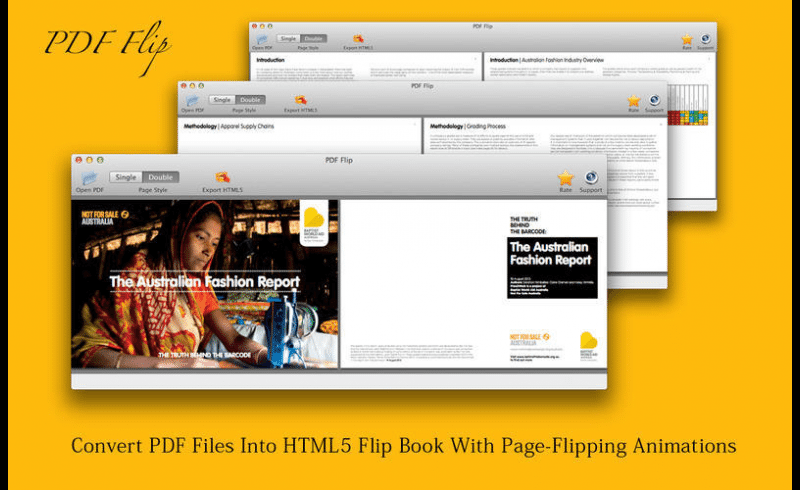Click Export HTML5 icon in middle window

[x=301, y=100]
